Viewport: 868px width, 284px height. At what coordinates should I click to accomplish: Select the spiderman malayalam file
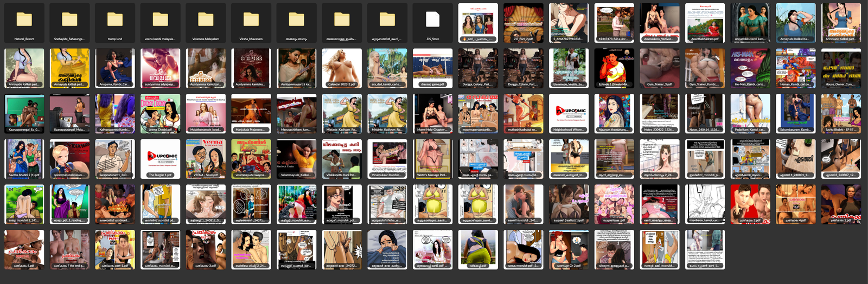[69, 159]
